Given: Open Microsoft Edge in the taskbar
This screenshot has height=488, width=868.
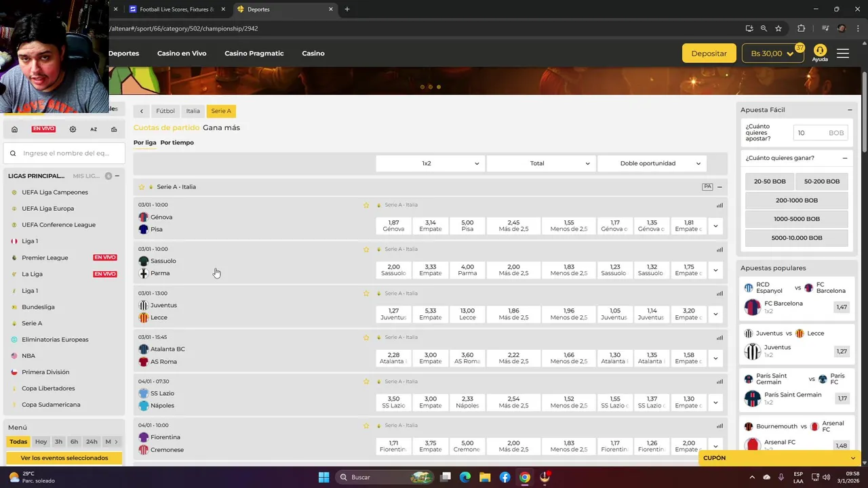Looking at the screenshot, I should tap(465, 477).
